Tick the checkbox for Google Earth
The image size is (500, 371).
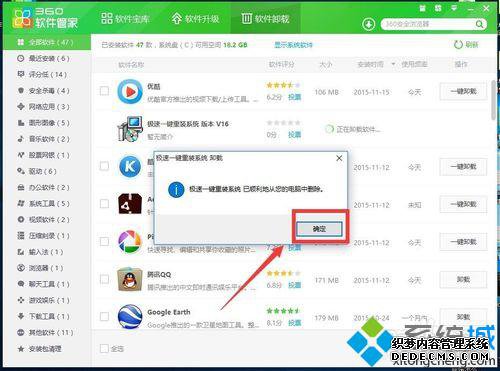coord(104,316)
